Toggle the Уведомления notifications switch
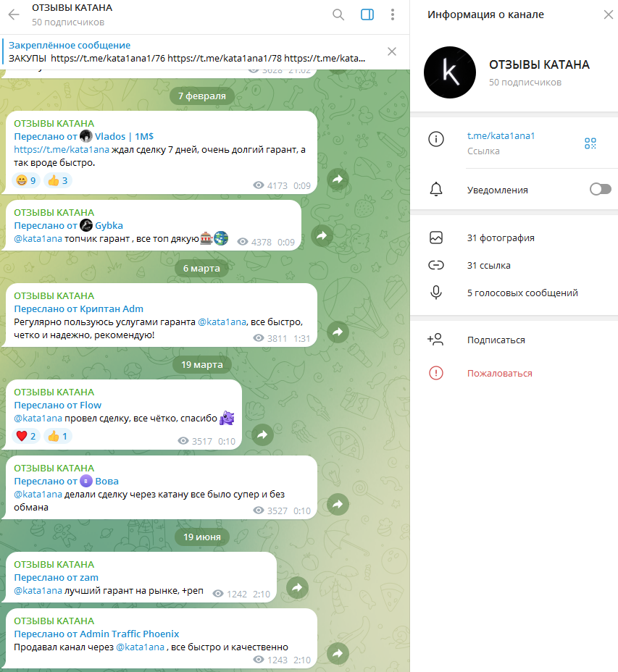 point(600,189)
